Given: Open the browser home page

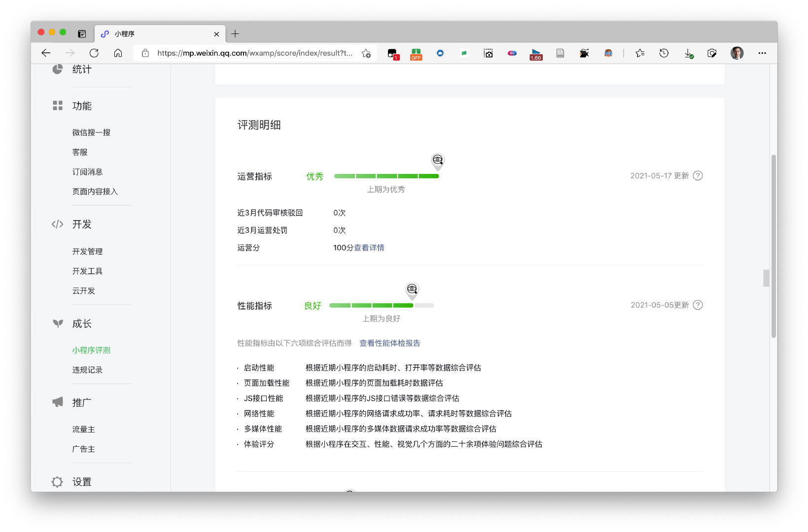Looking at the screenshot, I should coord(118,53).
